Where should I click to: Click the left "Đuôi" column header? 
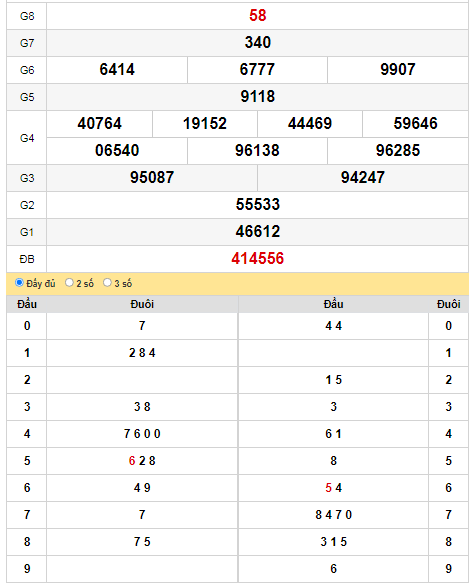pos(142,304)
